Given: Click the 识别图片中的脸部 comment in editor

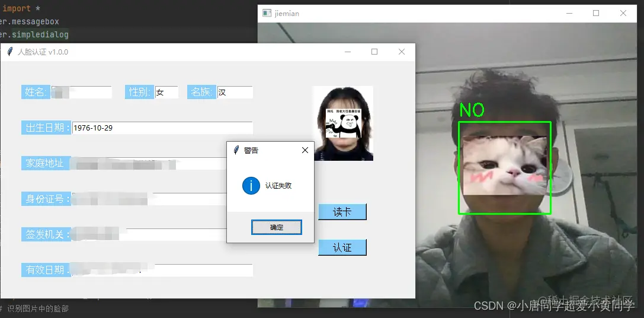Looking at the screenshot, I should 34,309.
